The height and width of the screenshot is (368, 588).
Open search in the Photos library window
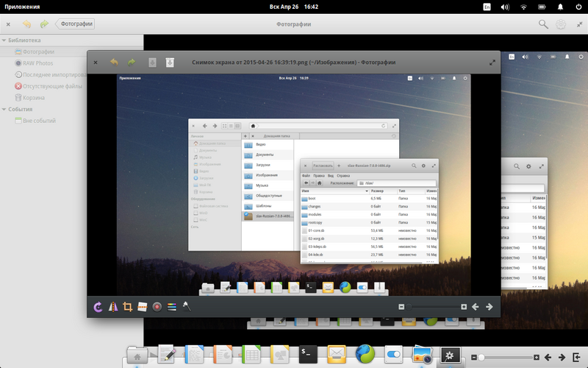[543, 24]
